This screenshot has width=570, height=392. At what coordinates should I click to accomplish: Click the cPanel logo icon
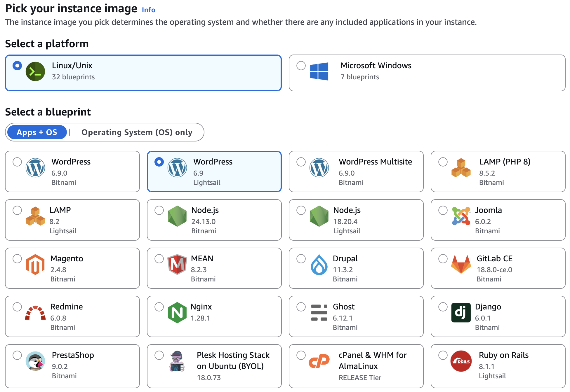pos(319,361)
